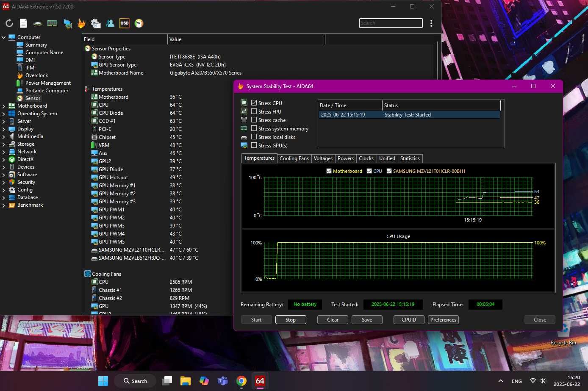Image resolution: width=588 pixels, height=391 pixels.
Task: Select Summary in the Computer tree
Action: tap(36, 45)
